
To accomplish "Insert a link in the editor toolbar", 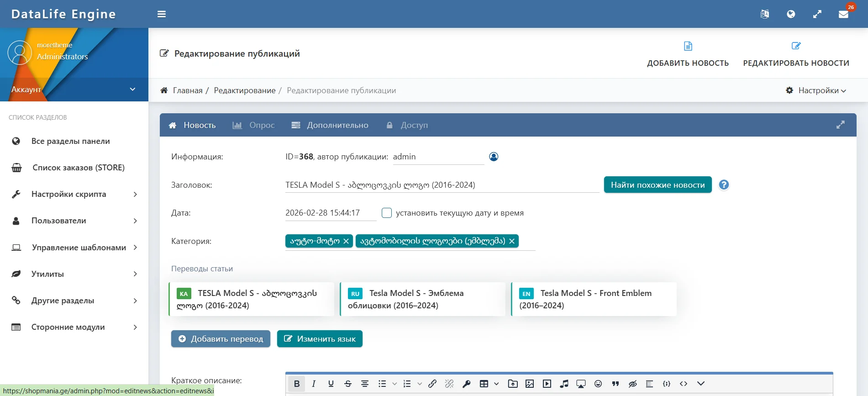I will (432, 384).
